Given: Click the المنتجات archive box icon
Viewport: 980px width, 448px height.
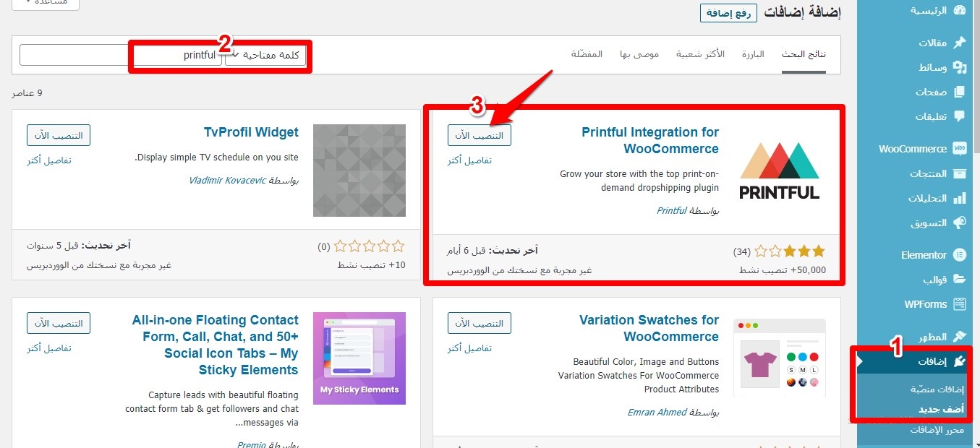Looking at the screenshot, I should click(960, 173).
